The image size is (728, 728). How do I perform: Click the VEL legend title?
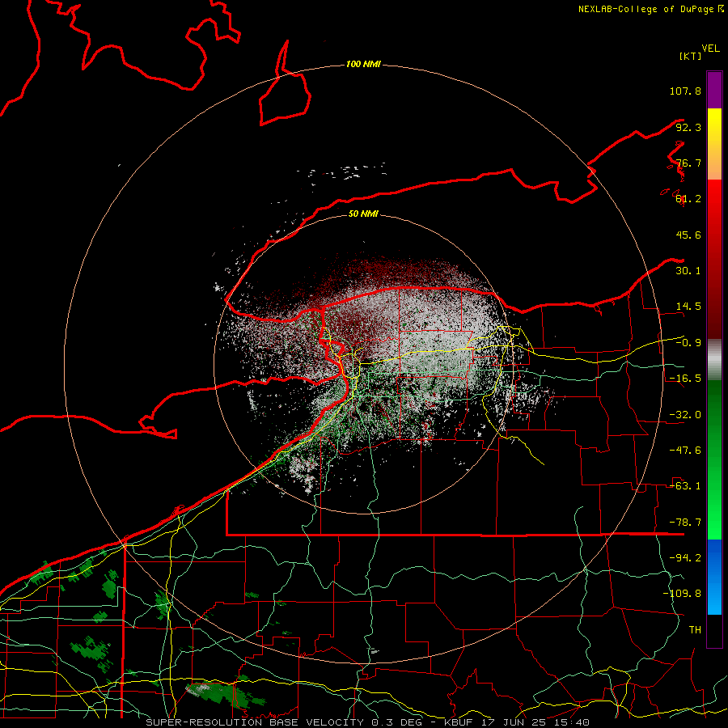click(x=710, y=49)
